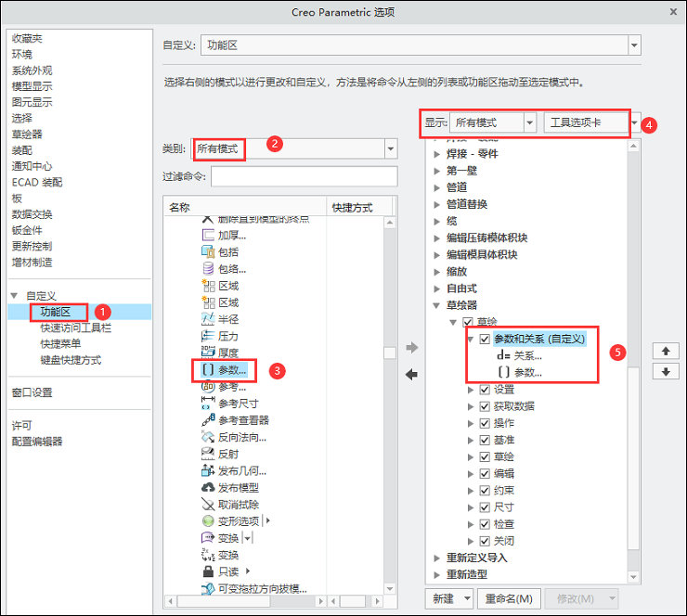Open the 配置编辑器 page

37,441
